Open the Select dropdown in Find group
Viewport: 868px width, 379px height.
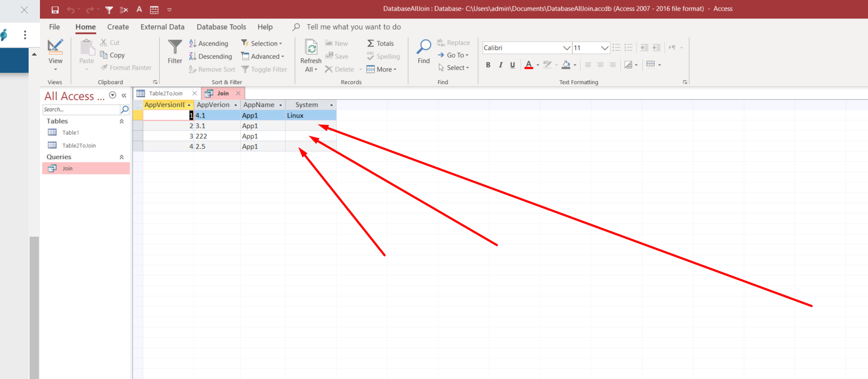tap(454, 68)
